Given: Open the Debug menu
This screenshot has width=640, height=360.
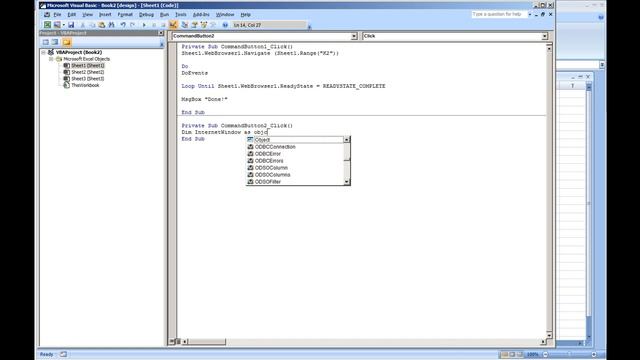Looking at the screenshot, I should tap(146, 14).
